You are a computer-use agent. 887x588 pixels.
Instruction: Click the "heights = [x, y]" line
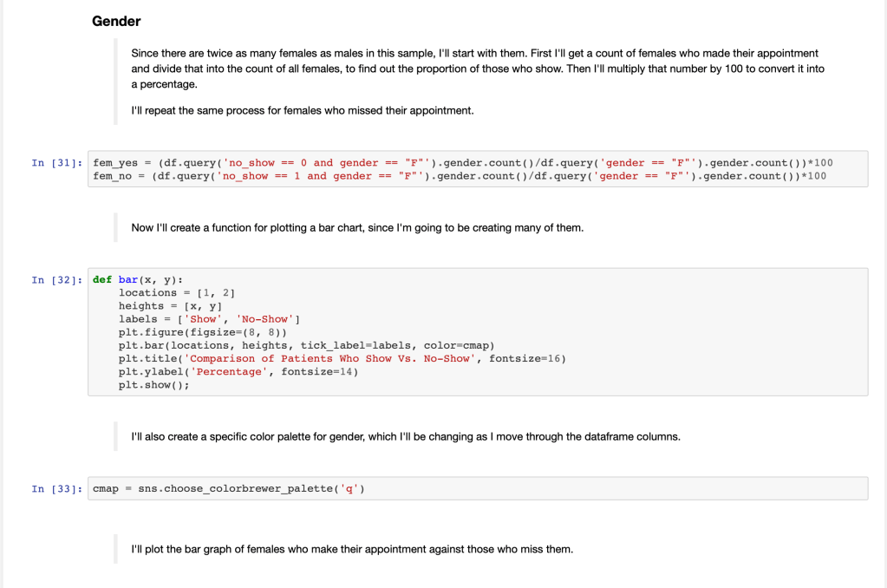point(171,306)
